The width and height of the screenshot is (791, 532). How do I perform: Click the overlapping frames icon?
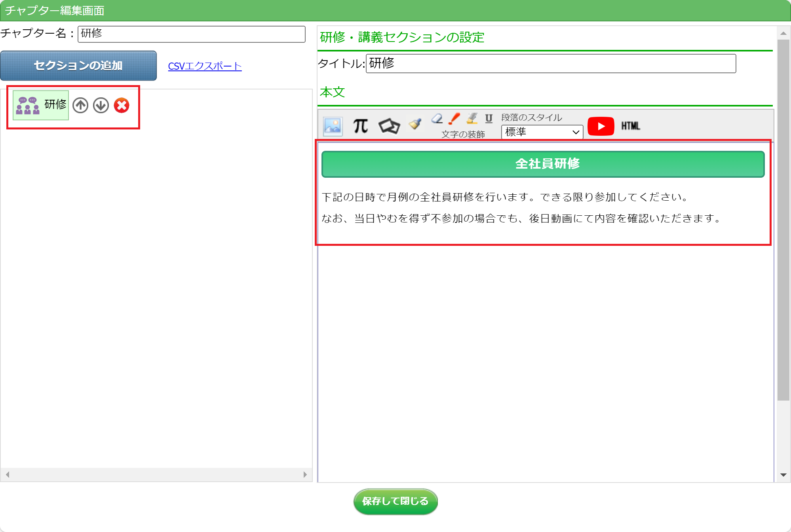(389, 126)
